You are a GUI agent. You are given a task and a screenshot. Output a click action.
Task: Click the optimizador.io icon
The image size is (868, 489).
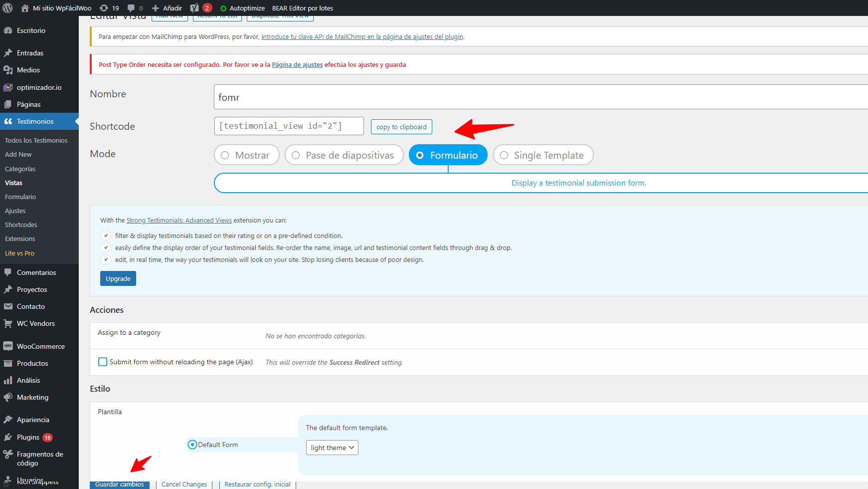point(8,87)
